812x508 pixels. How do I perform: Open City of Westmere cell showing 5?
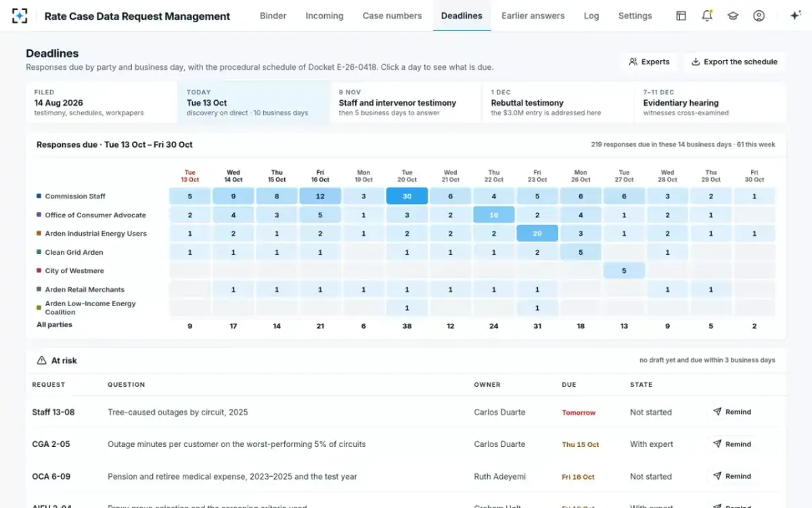pos(624,270)
